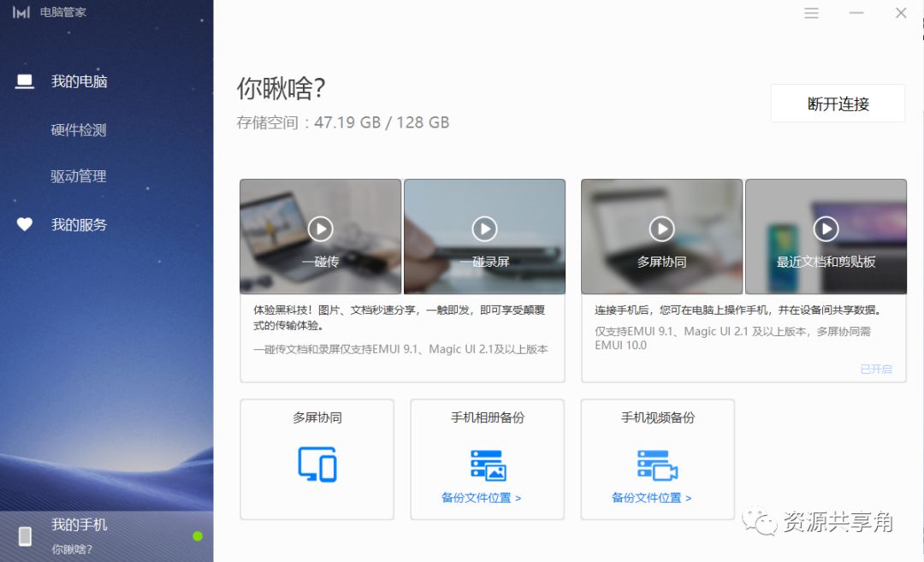Open the 多屏协同 card title
Viewport: 924px width, 562px height.
tap(317, 417)
